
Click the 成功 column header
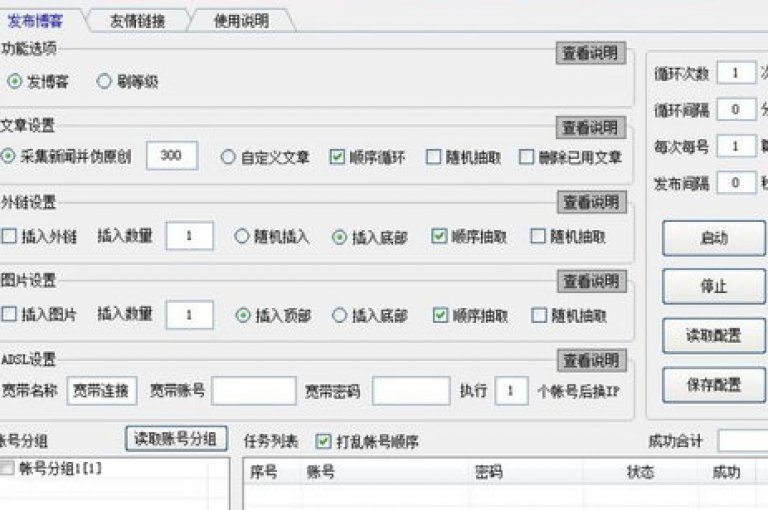tap(726, 472)
